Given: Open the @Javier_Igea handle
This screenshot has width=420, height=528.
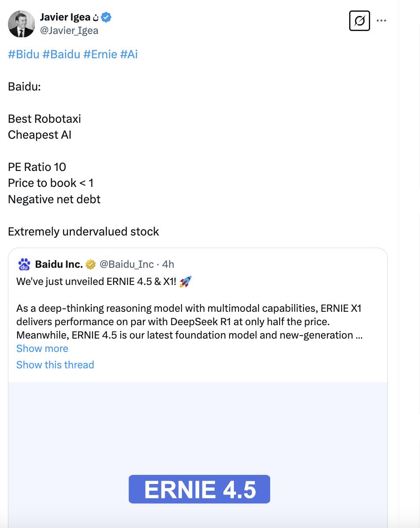Looking at the screenshot, I should [69, 31].
